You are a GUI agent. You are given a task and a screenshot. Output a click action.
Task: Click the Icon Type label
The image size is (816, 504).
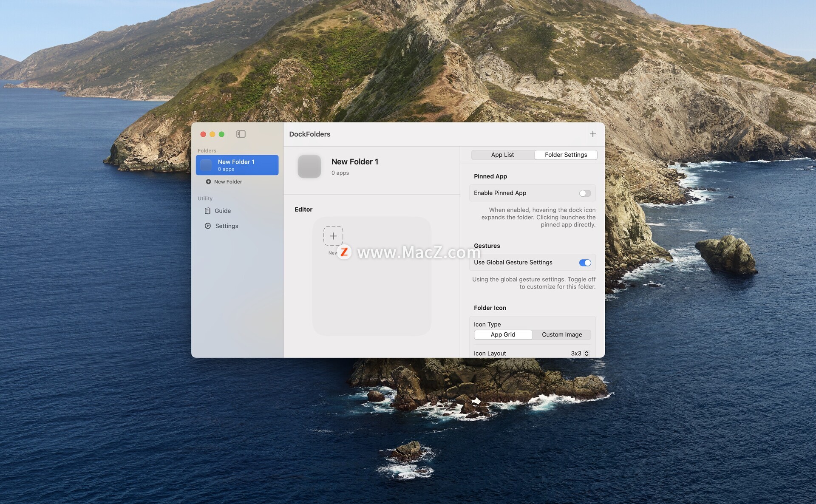coord(487,324)
